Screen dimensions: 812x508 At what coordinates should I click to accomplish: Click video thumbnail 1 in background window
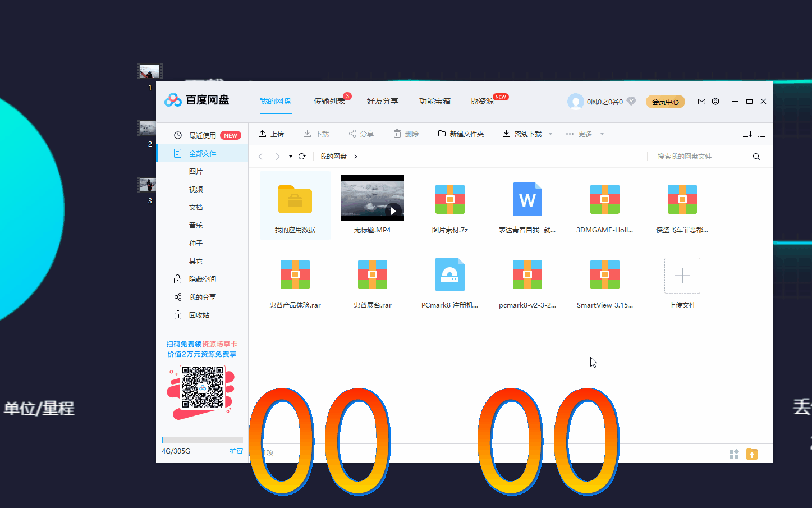149,71
